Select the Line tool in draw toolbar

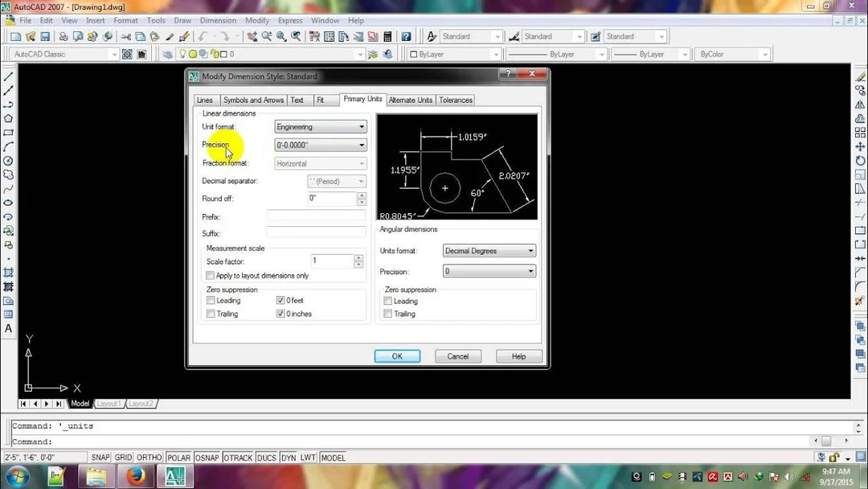(x=8, y=76)
